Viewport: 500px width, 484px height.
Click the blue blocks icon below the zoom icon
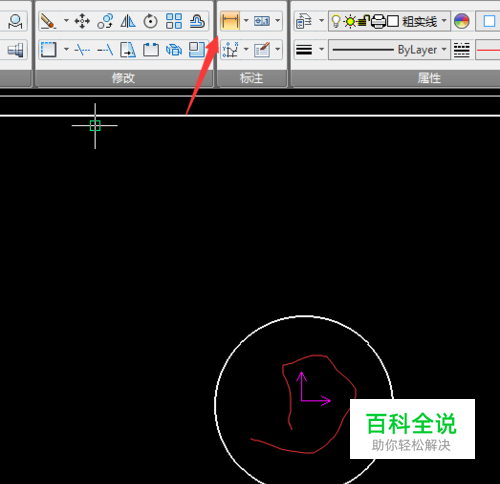15,50
